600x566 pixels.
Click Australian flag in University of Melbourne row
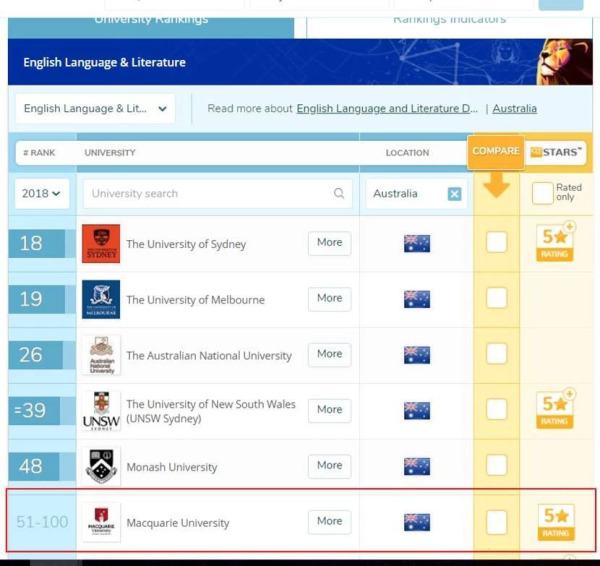pyautogui.click(x=417, y=299)
